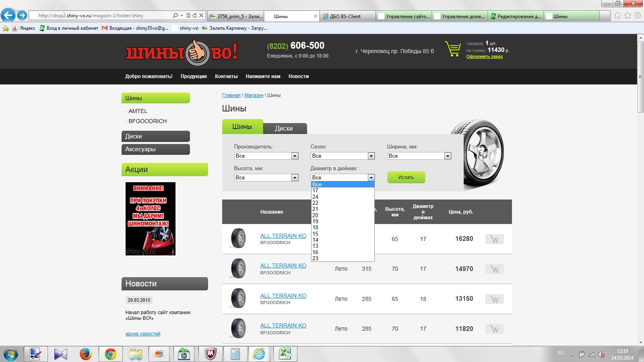Open Напишите нам in the navigation menu
This screenshot has width=644, height=362.
click(x=263, y=76)
